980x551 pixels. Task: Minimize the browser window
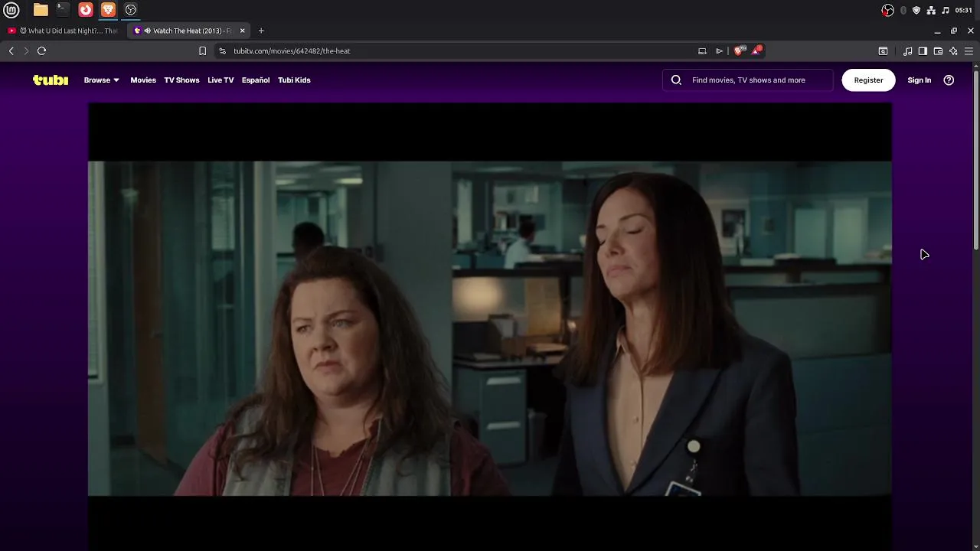click(x=937, y=31)
